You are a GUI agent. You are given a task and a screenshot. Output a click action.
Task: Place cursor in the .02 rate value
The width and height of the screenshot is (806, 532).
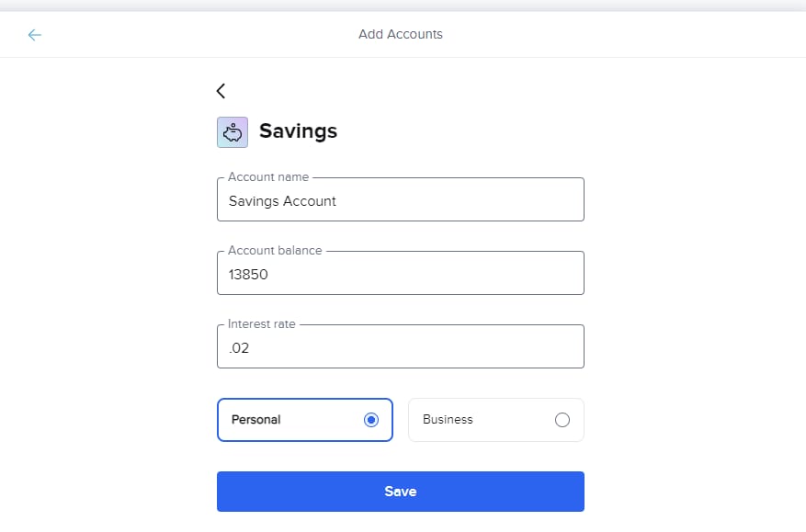(239, 348)
